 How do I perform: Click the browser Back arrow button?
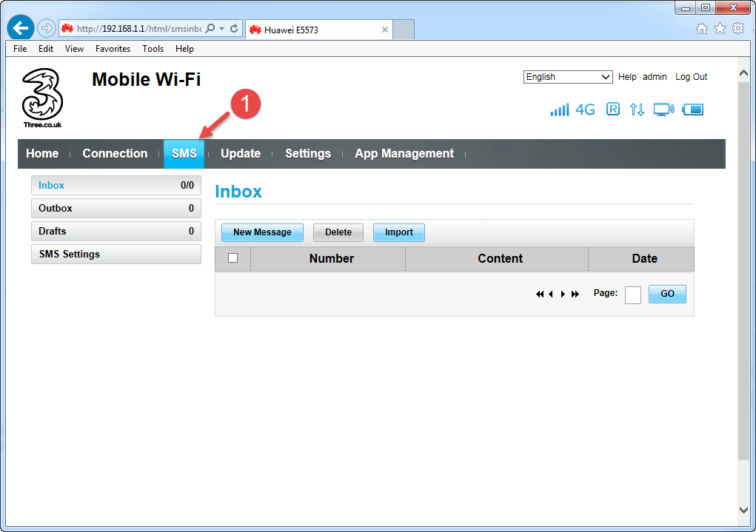[x=20, y=28]
